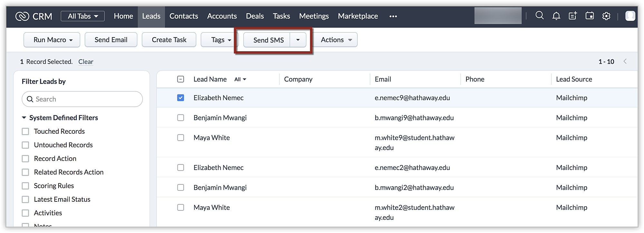Expand the Actions dropdown
The height and width of the screenshot is (233, 644).
[x=336, y=40]
